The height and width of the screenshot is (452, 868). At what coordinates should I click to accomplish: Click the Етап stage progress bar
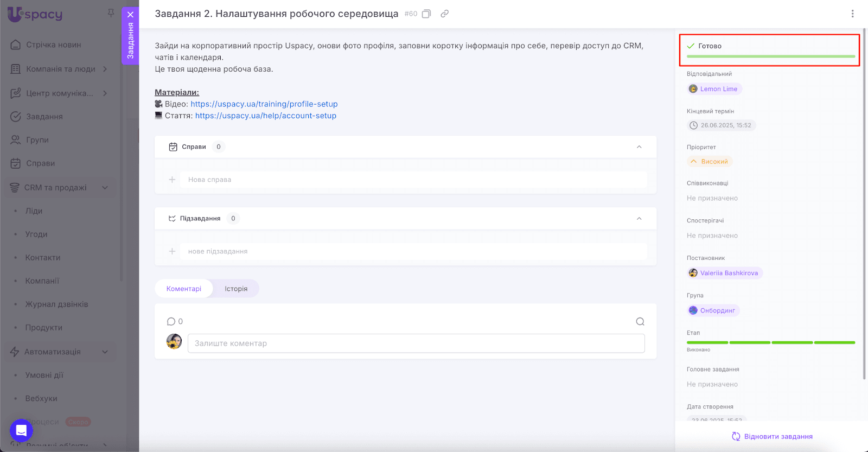(x=770, y=342)
